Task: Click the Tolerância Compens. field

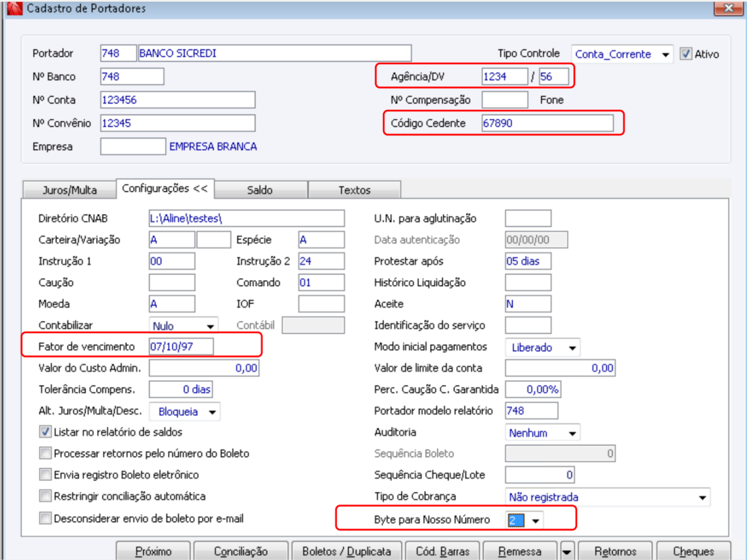Action: pyautogui.click(x=181, y=389)
